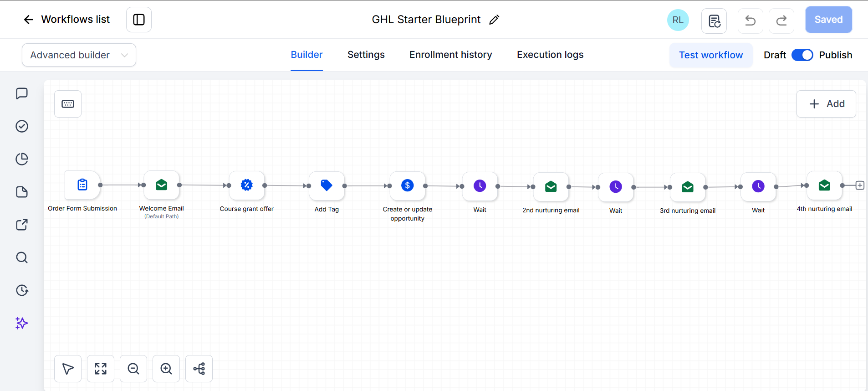868x391 pixels.
Task: Select the 3rd nurturing email node
Action: tap(688, 187)
